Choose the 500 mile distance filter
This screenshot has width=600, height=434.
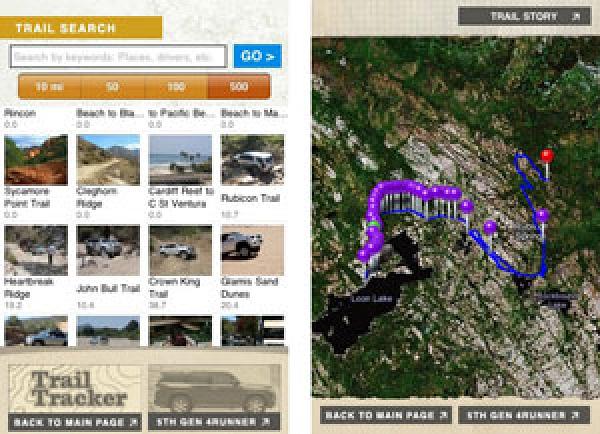pos(239,86)
